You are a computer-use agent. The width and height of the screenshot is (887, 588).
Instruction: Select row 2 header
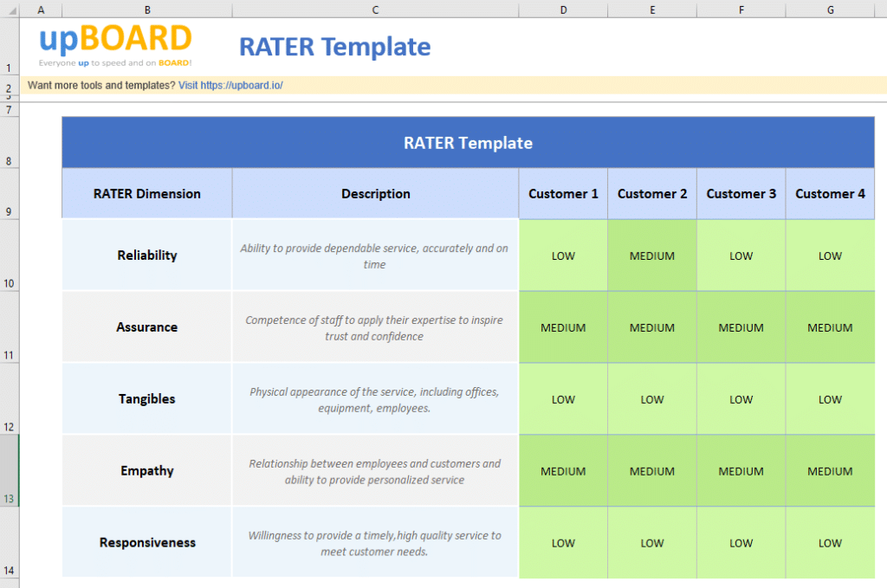click(9, 86)
